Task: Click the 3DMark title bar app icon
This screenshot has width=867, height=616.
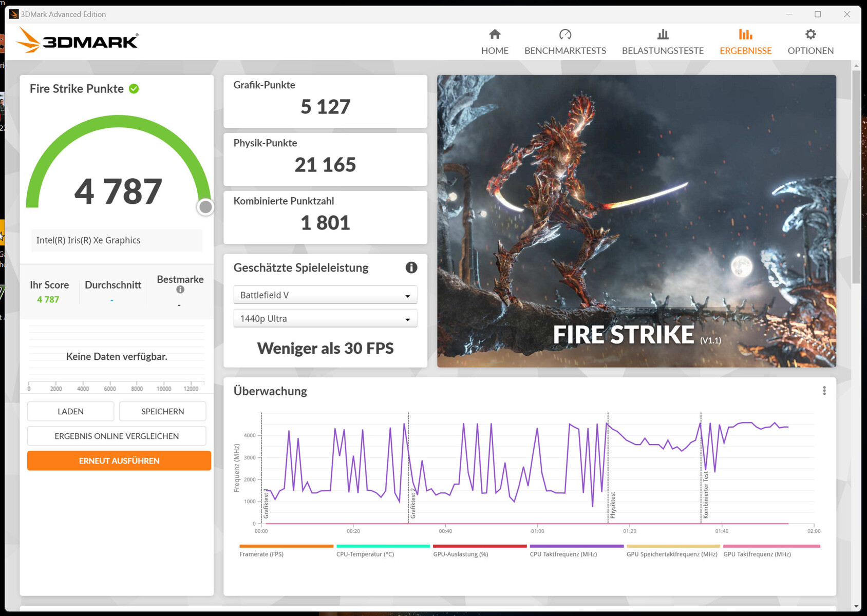Action: tap(14, 14)
